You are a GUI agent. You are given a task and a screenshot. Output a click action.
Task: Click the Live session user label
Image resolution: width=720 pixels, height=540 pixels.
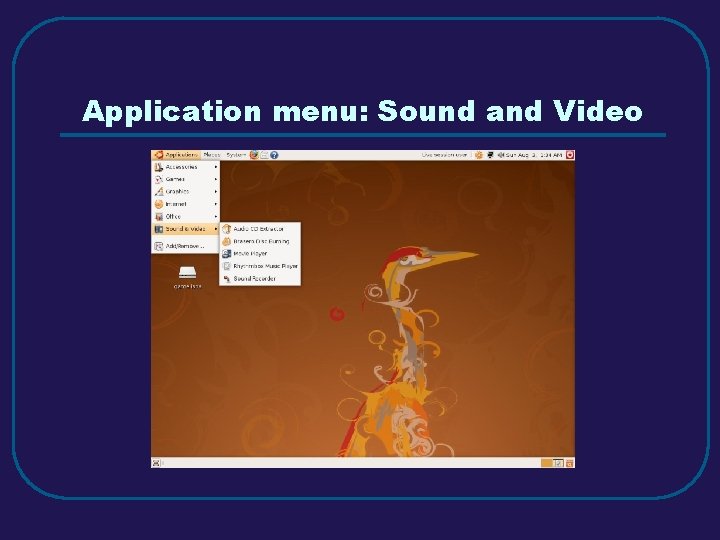pos(445,155)
